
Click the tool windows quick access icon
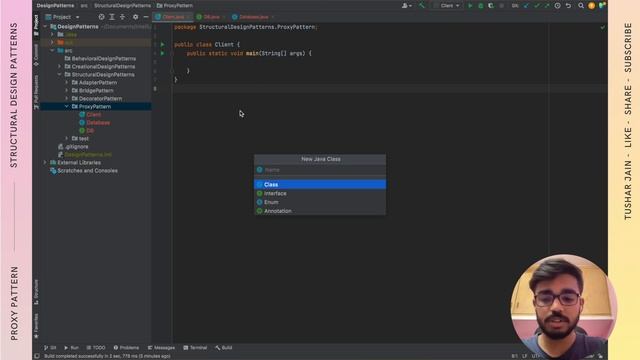click(x=37, y=356)
